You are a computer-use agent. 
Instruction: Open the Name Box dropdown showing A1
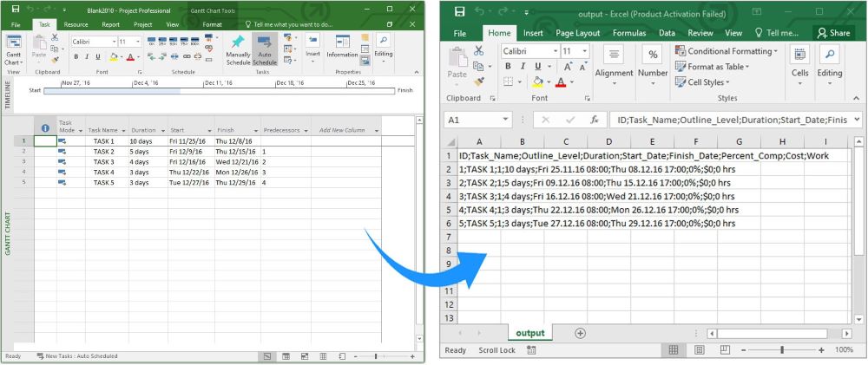[x=506, y=120]
